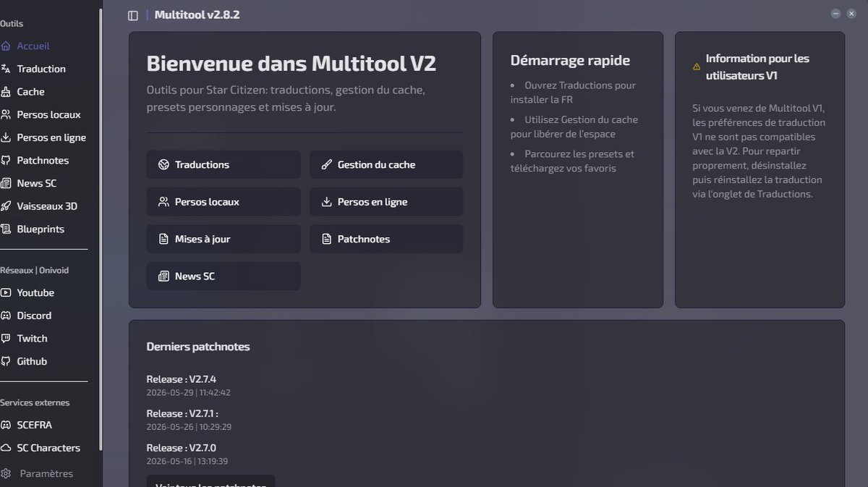Click the News SC sidebar label

pos(36,183)
